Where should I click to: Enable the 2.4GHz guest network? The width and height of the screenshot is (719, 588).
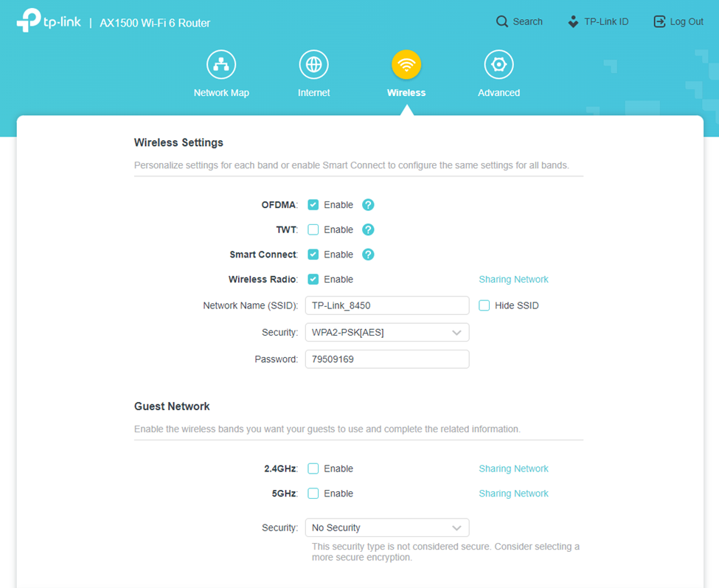[313, 468]
